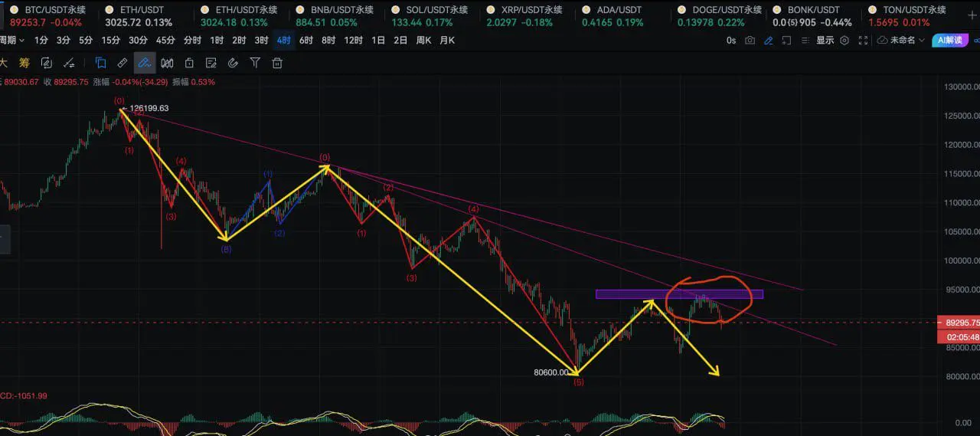Open the BONK/USDT ticker tab
Screen dimensions: 980x436
812,15
